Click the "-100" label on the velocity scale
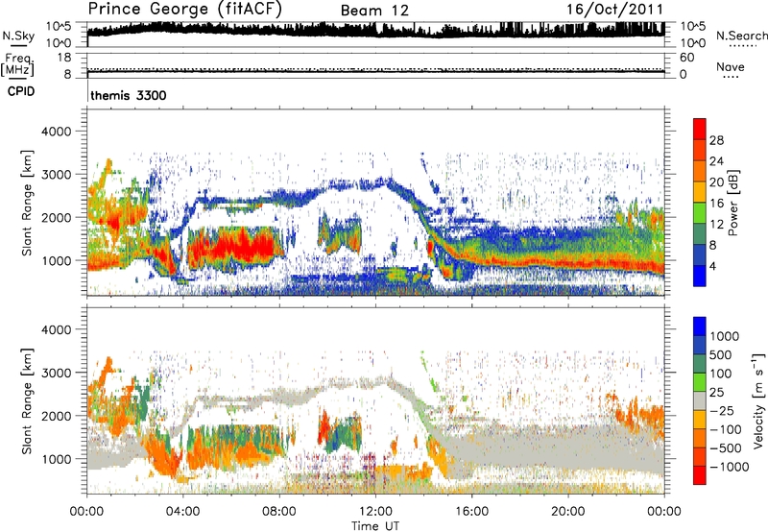Screen dimensions: 768x532 [x=725, y=429]
